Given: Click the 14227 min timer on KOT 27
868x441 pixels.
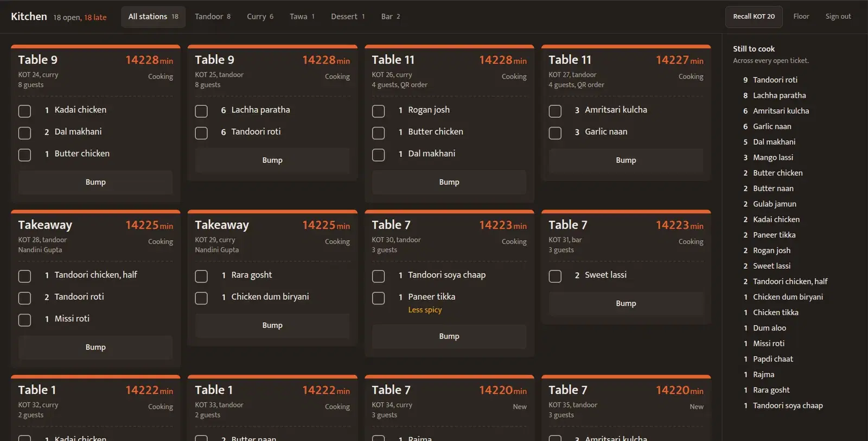Looking at the screenshot, I should coord(679,60).
